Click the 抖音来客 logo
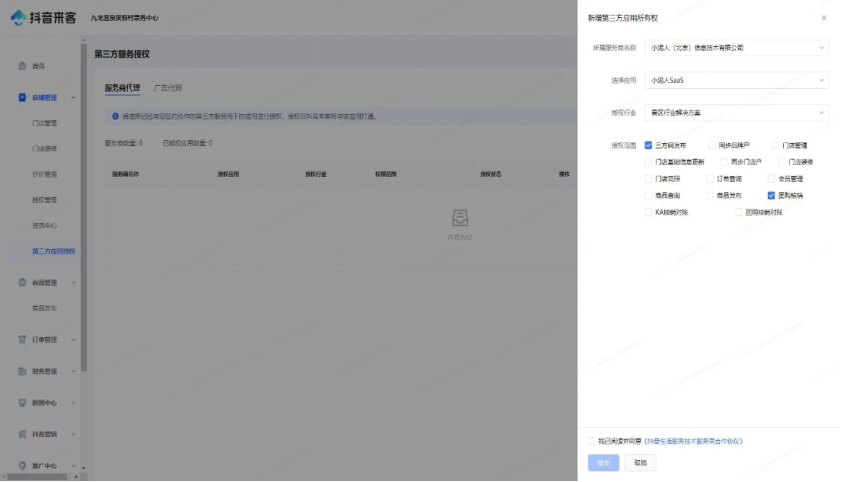Viewport: 841px width, 482px height. pos(44,18)
